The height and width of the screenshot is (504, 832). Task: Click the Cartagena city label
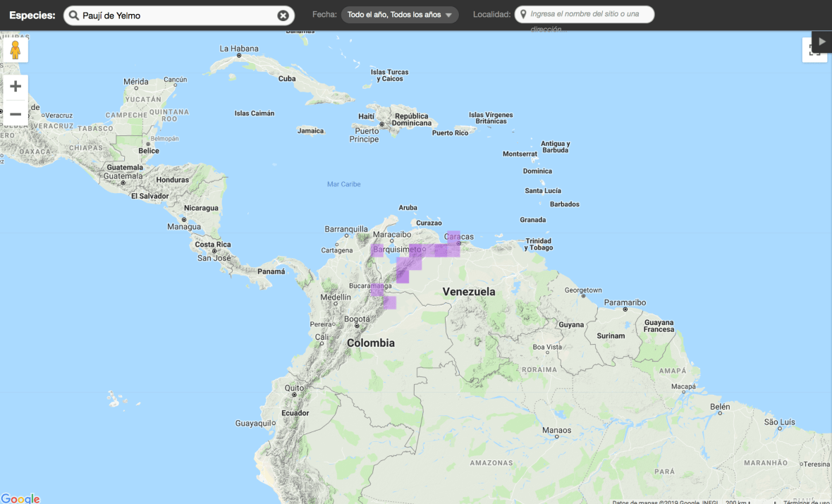337,250
